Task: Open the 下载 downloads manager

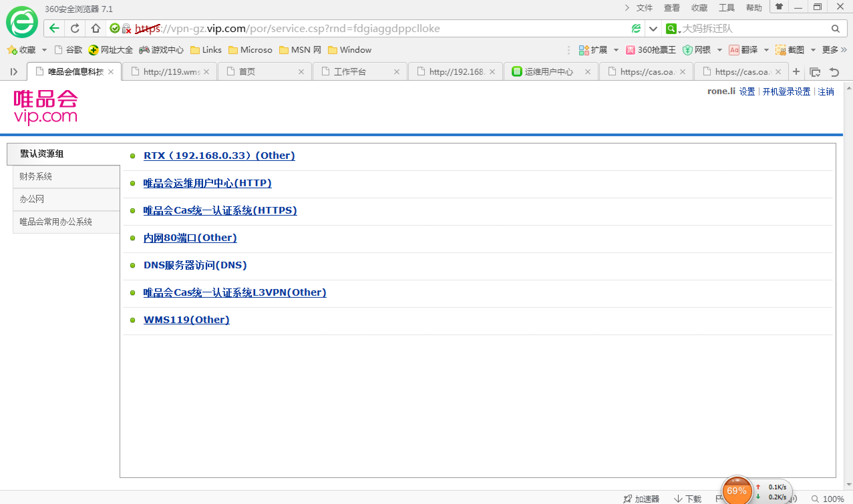Action: pos(688,499)
